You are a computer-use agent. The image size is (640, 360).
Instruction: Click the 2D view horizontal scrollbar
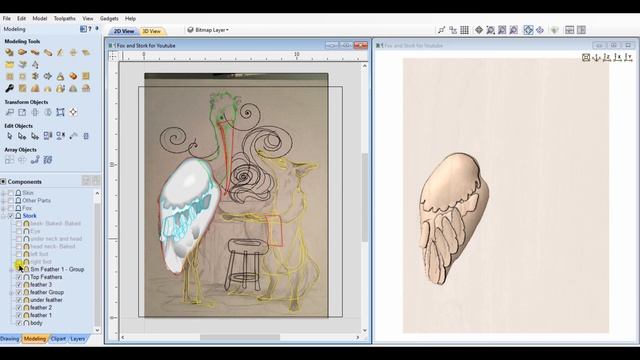240,338
